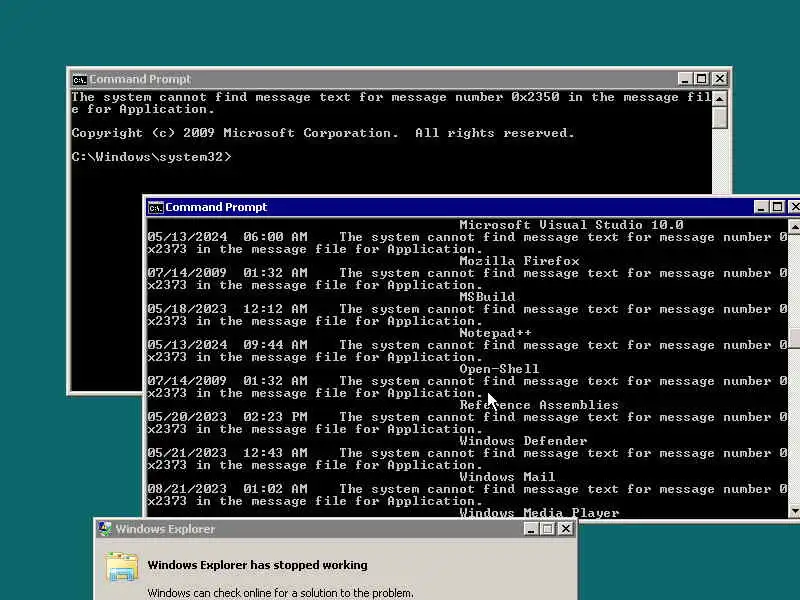The width and height of the screenshot is (800, 600).
Task: Click the Windows Defender directory entry
Action: coord(523,440)
